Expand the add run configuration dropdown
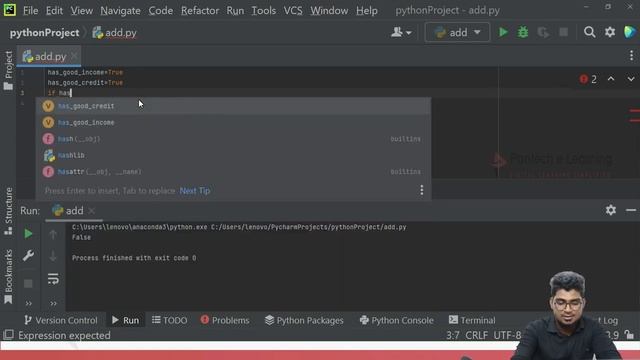The height and width of the screenshot is (360, 640). pyautogui.click(x=457, y=32)
